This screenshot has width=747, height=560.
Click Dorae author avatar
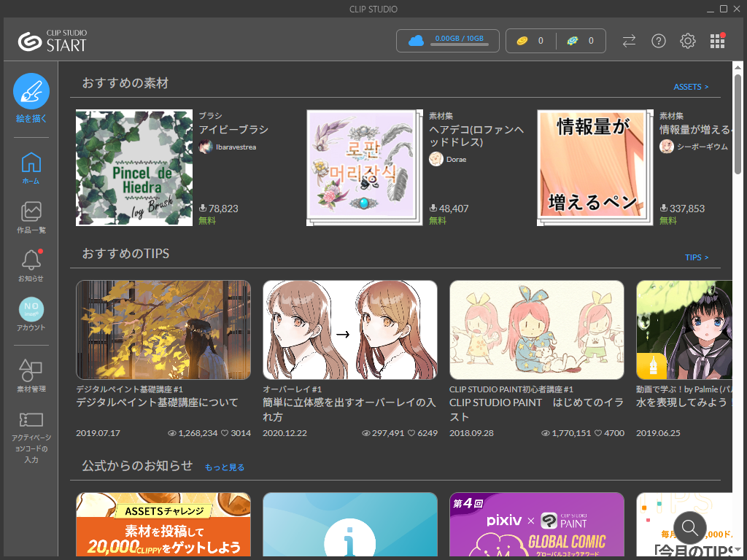436,159
